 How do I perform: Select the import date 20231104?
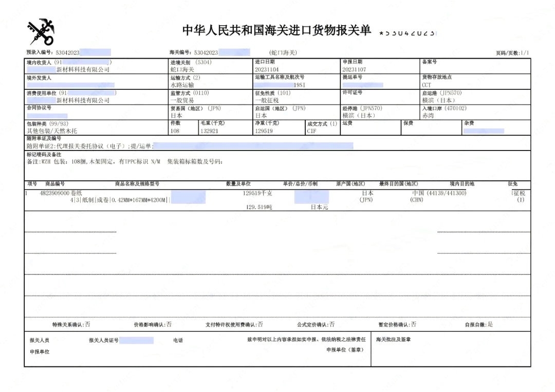click(267, 70)
